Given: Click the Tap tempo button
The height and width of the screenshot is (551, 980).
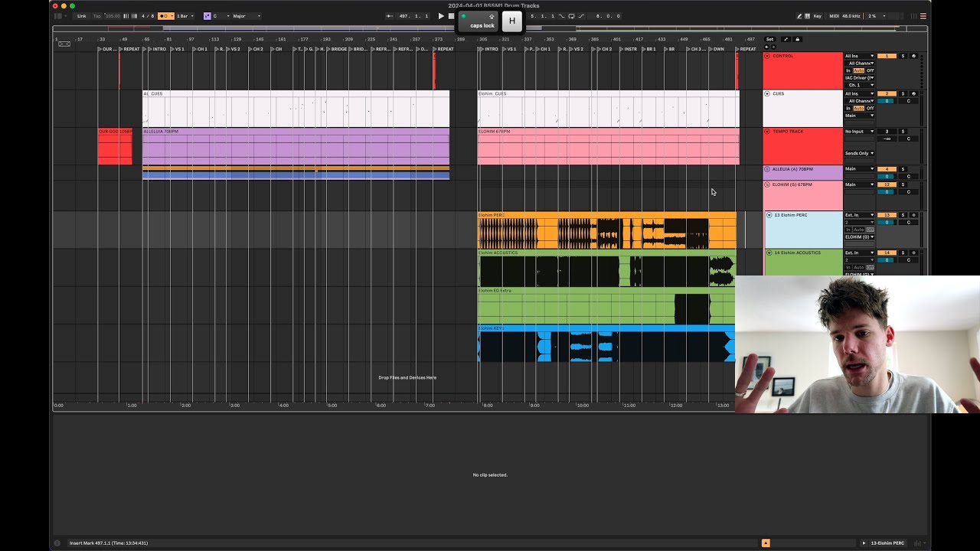Looking at the screenshot, I should 97,16.
